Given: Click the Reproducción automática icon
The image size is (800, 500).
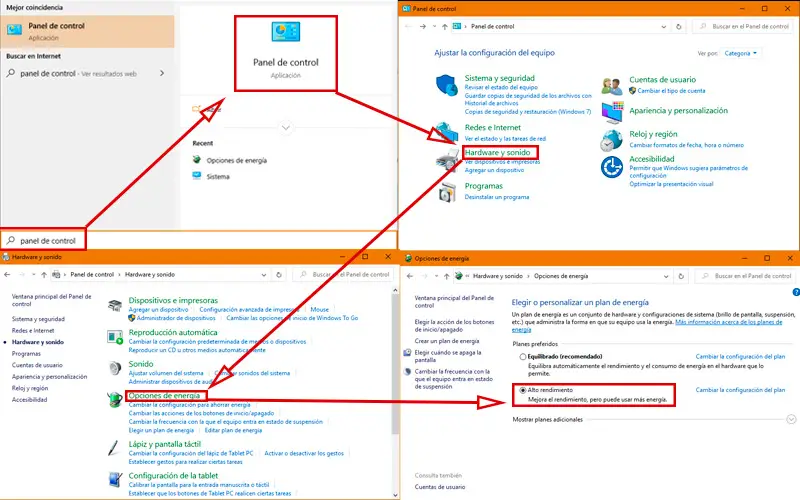Looking at the screenshot, I should coord(115,337).
